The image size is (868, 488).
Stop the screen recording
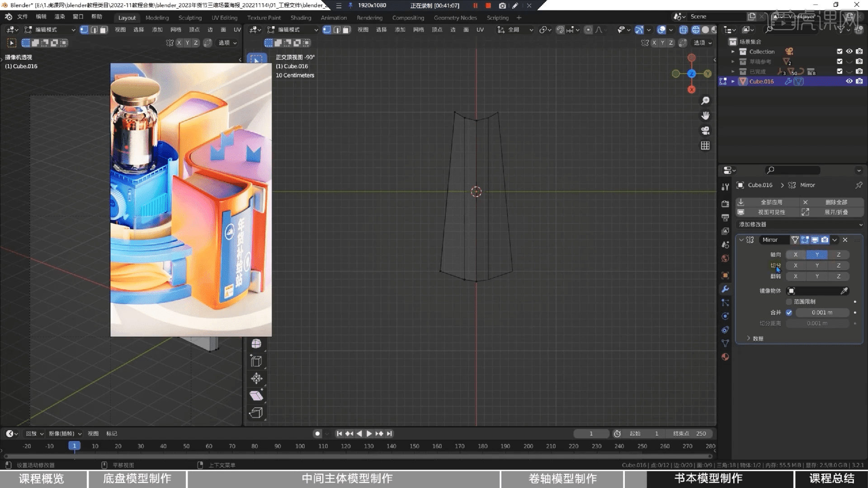click(488, 5)
